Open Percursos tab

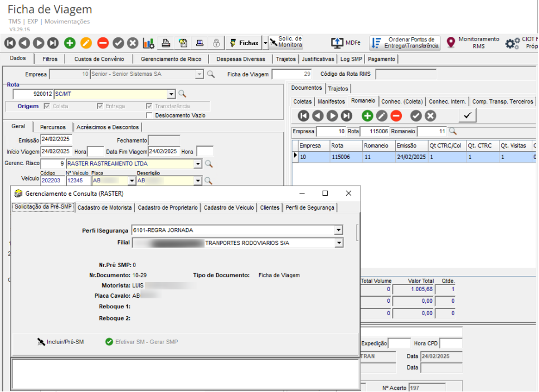[x=52, y=127]
